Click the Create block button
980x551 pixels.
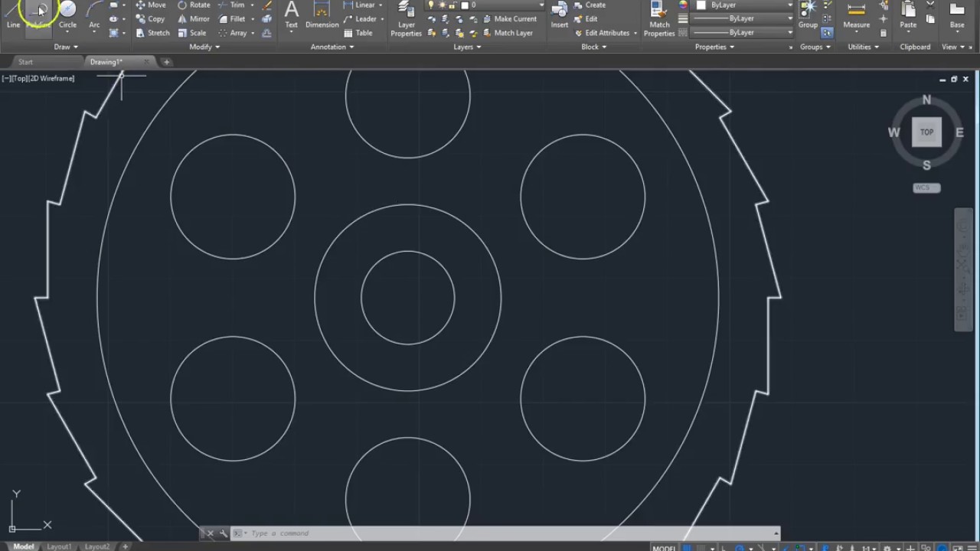click(590, 5)
